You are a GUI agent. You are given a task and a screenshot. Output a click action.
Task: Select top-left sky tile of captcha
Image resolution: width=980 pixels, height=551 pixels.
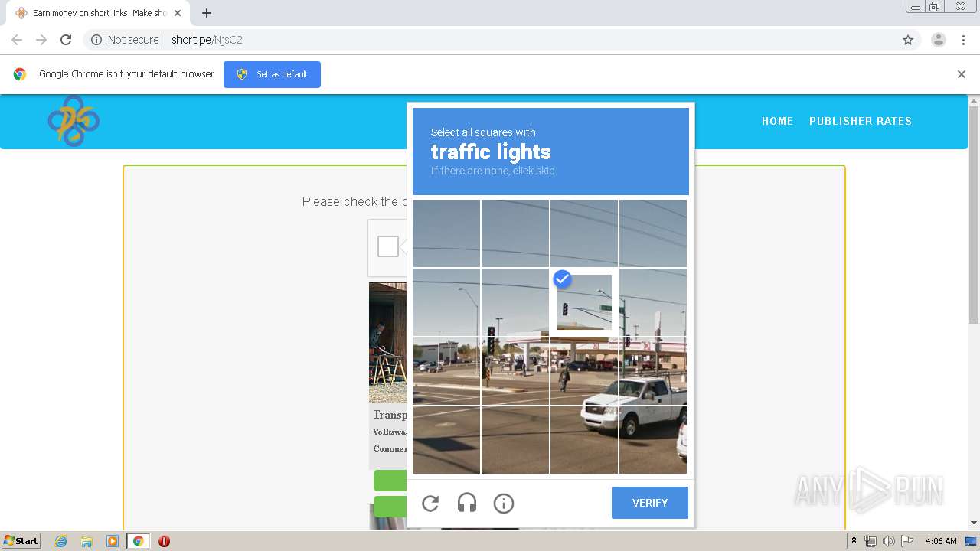coord(446,233)
